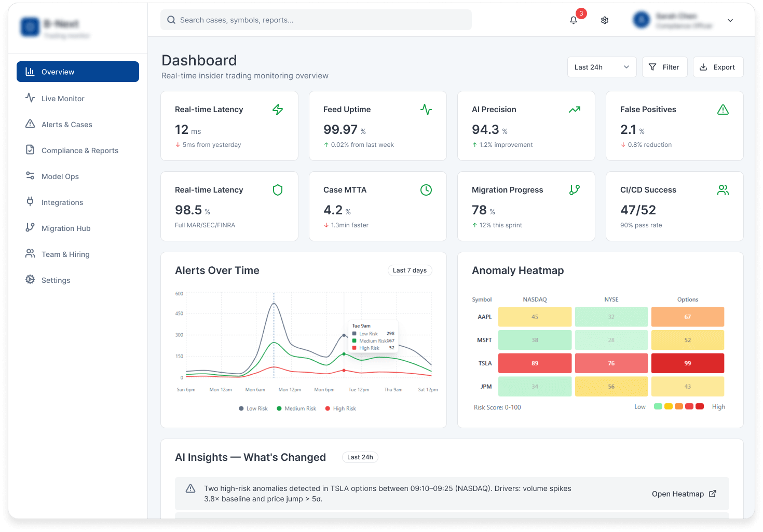Click the AAPL NASDAQ heatmap cell 45

pyautogui.click(x=535, y=317)
